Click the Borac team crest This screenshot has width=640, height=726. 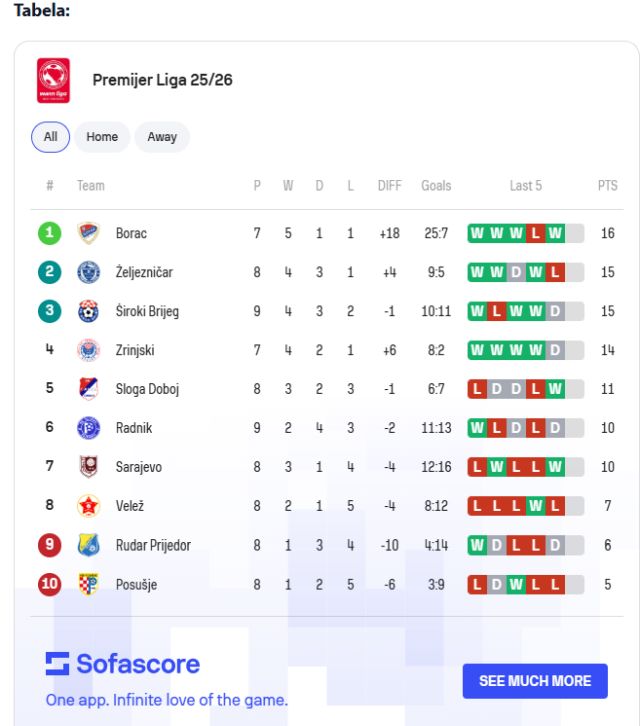(89, 233)
